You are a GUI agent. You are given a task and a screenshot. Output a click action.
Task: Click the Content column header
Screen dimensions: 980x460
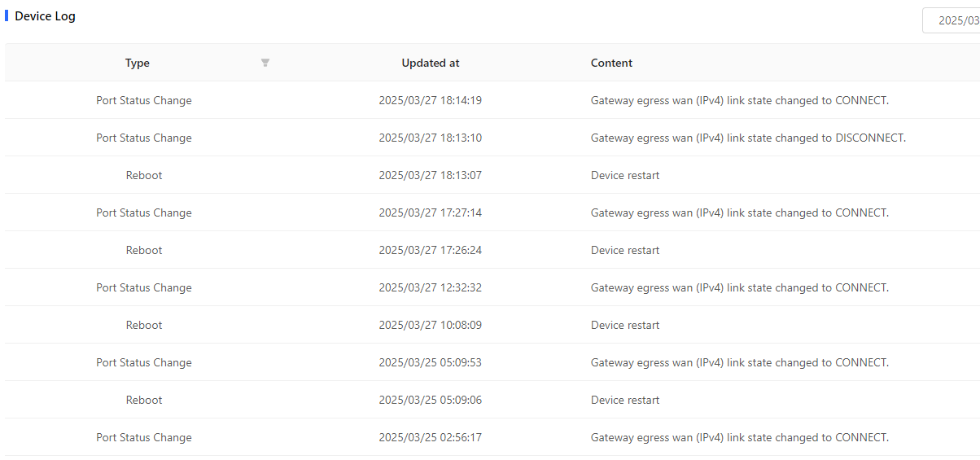pos(611,63)
